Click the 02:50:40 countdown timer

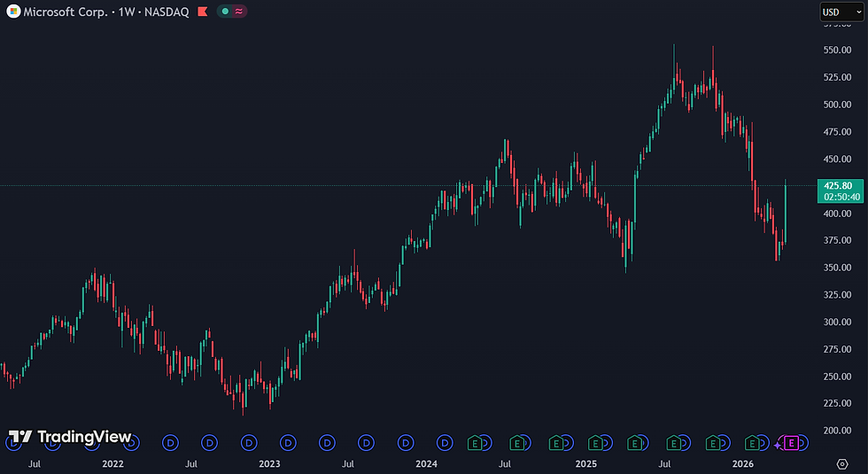click(841, 197)
